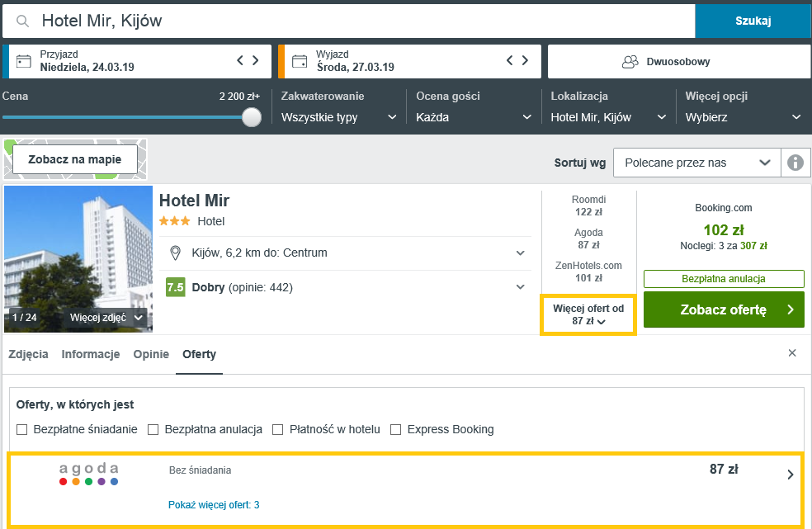Click the Booking.com 102 zł price
This screenshot has height=529, width=812.
[x=724, y=230]
